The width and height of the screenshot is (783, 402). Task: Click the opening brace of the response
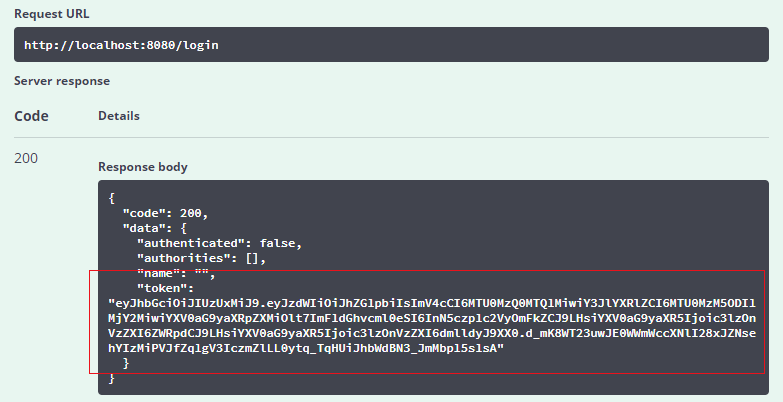click(x=112, y=198)
